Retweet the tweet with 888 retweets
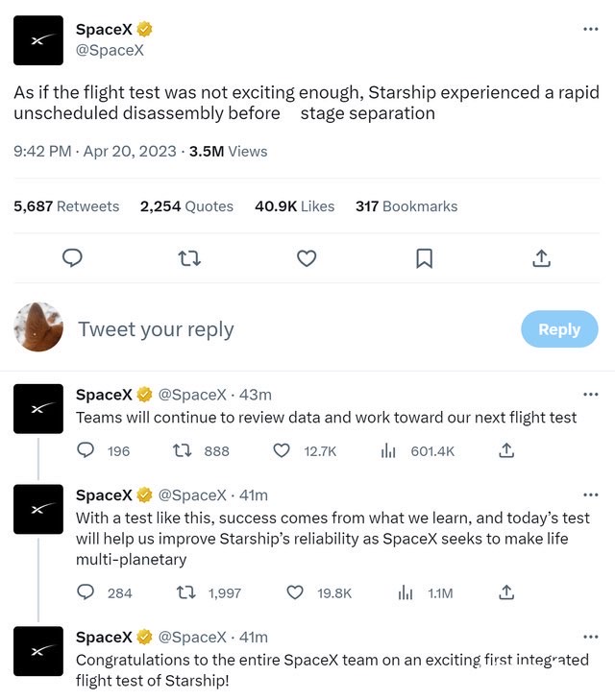 [181, 450]
